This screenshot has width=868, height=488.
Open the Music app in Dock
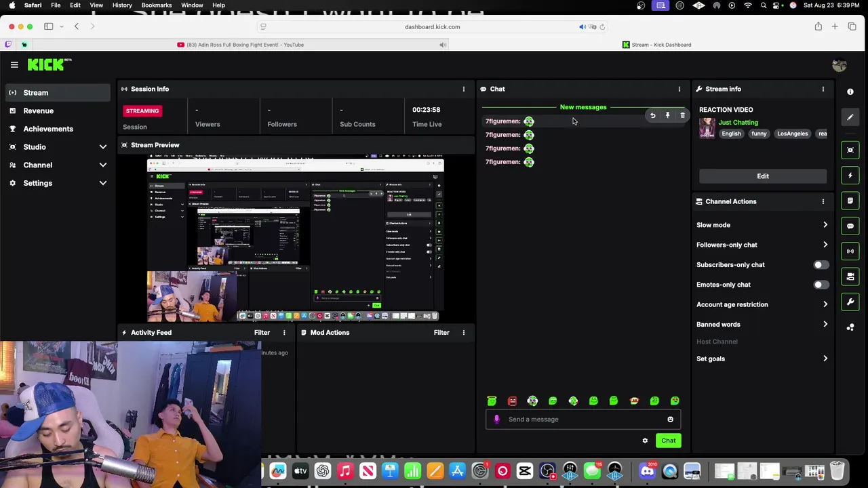pyautogui.click(x=345, y=471)
